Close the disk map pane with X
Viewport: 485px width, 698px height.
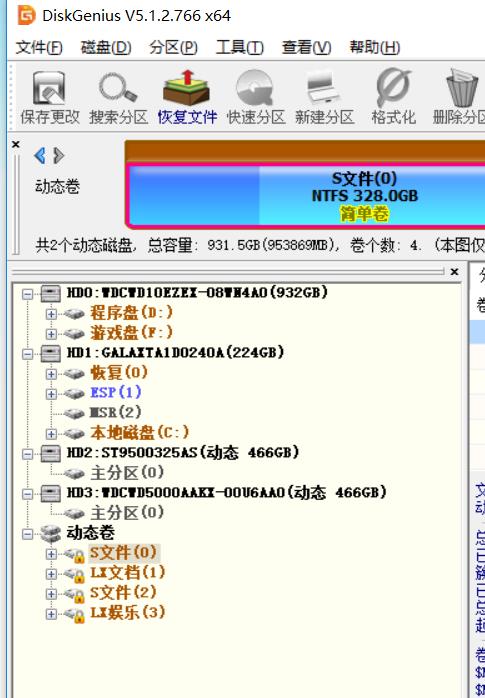click(16, 145)
